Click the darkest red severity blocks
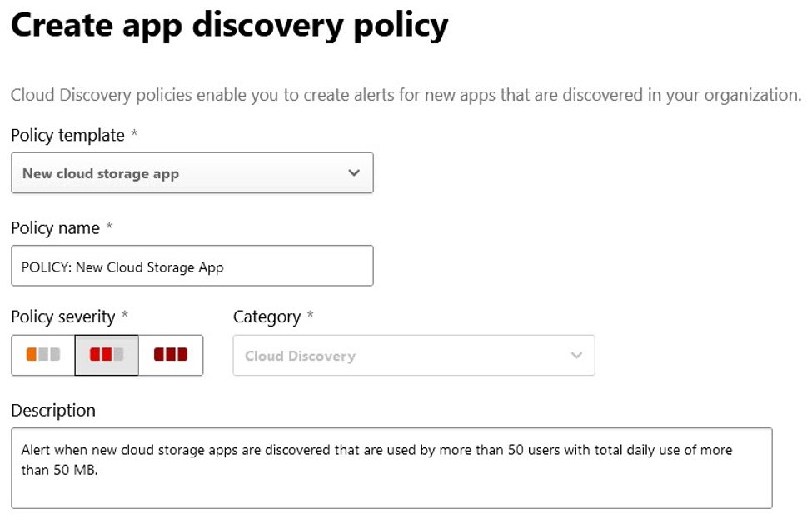The height and width of the screenshot is (519, 812). point(171,355)
